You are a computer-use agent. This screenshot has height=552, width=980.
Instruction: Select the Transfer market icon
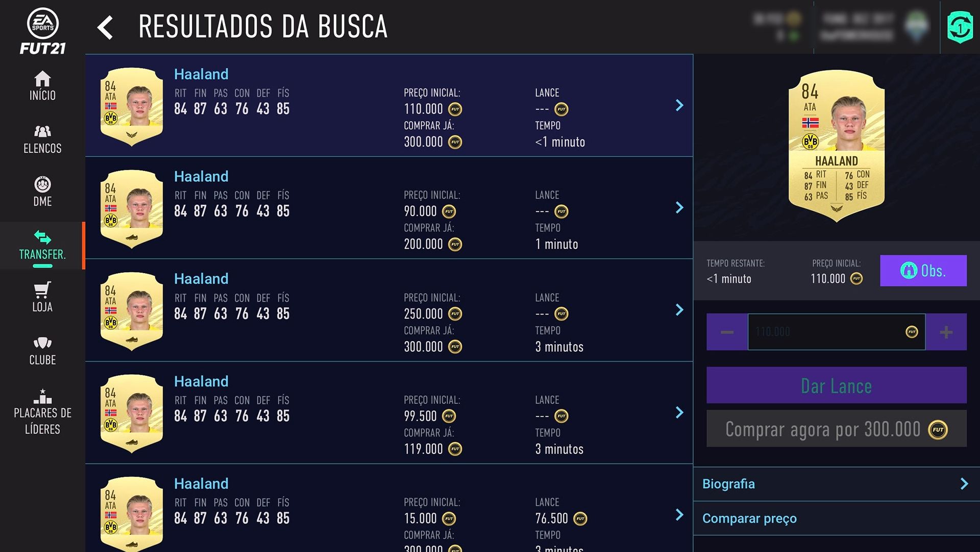click(x=42, y=244)
